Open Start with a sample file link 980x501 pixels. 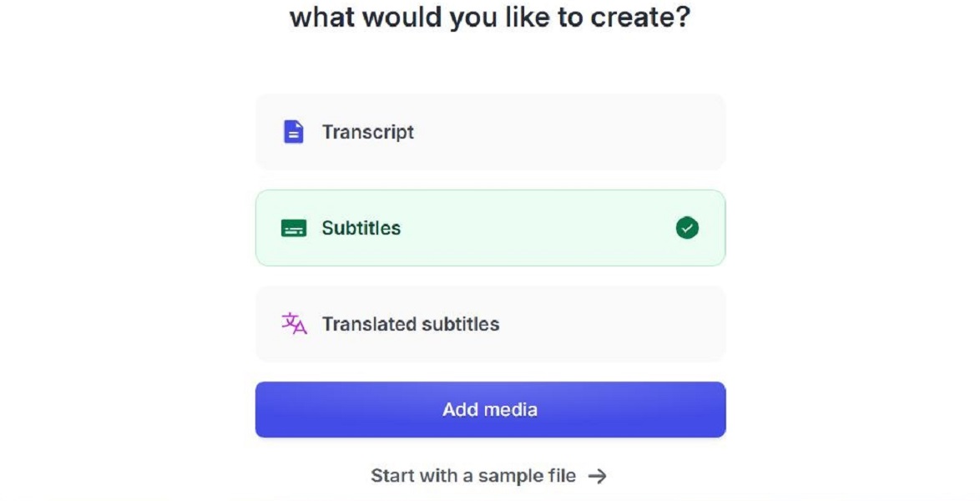[489, 476]
